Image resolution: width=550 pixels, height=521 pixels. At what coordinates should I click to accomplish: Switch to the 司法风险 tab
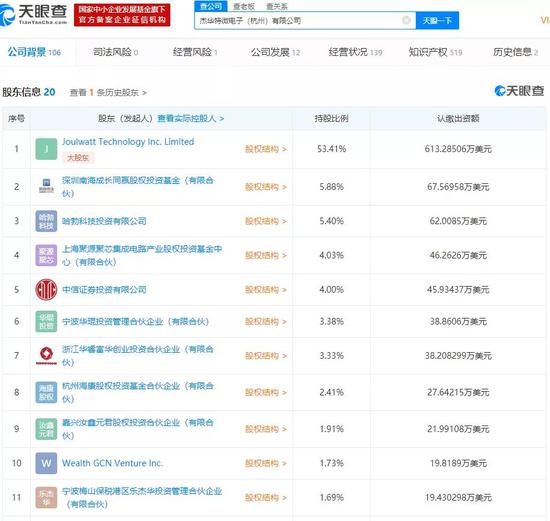click(x=115, y=52)
